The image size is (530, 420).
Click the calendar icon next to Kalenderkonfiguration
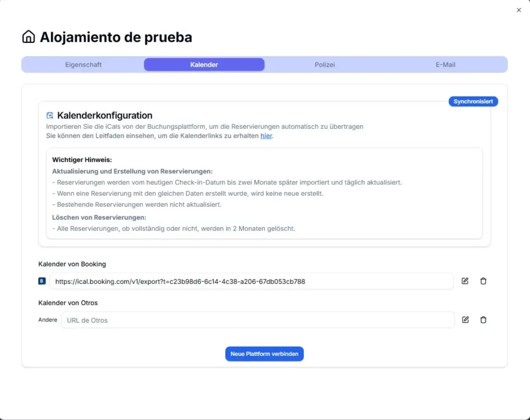[50, 115]
